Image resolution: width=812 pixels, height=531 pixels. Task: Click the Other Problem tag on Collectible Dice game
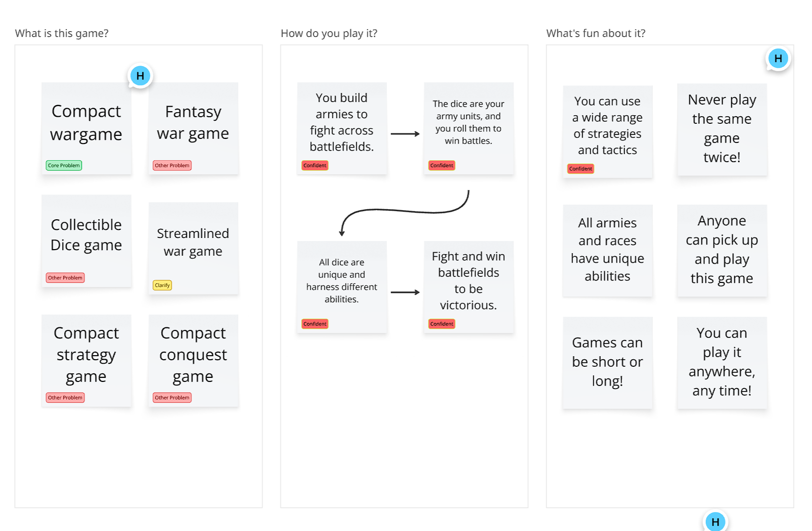point(65,278)
